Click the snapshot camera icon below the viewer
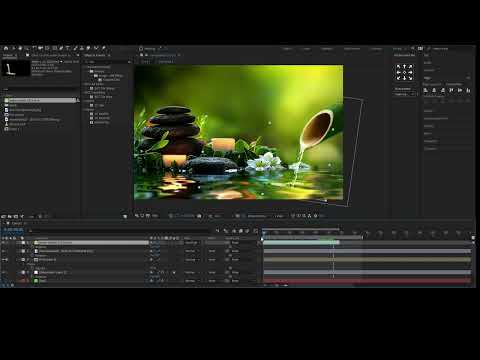Screen dimensions: 480x360 coord(199,216)
